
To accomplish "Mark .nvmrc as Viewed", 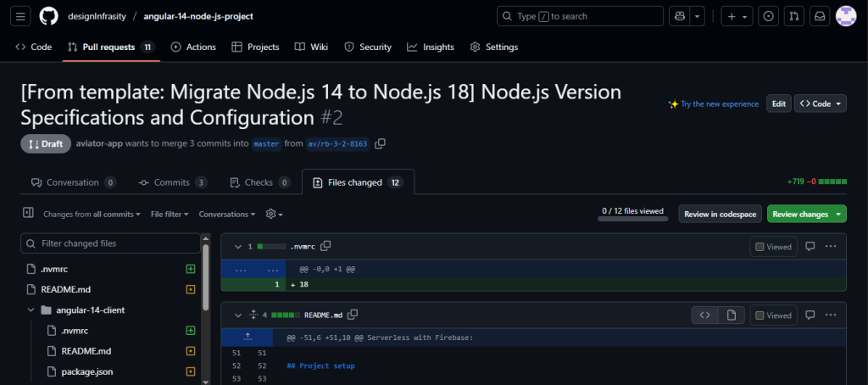I will [x=772, y=247].
